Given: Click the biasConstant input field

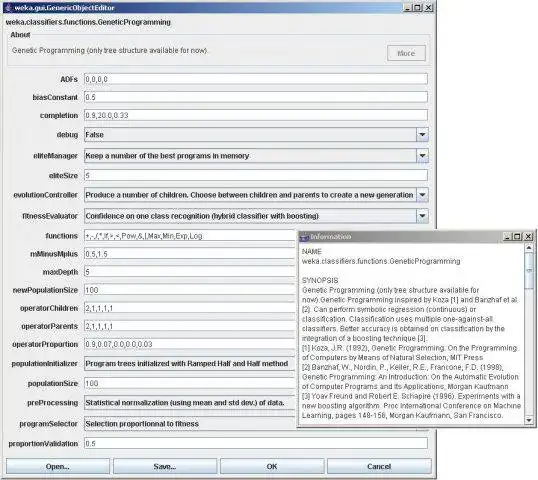Looking at the screenshot, I should pos(256,97).
